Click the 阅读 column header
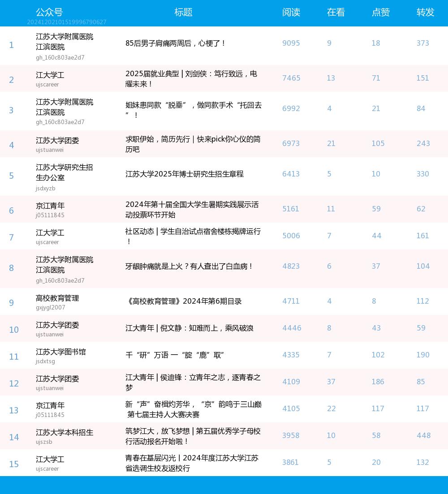This screenshot has height=494, width=448. (x=291, y=13)
